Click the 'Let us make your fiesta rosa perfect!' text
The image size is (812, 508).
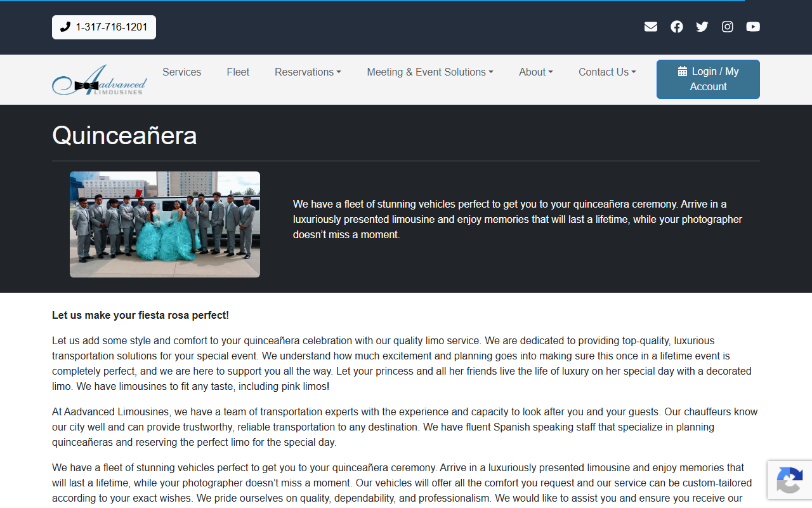(x=140, y=315)
